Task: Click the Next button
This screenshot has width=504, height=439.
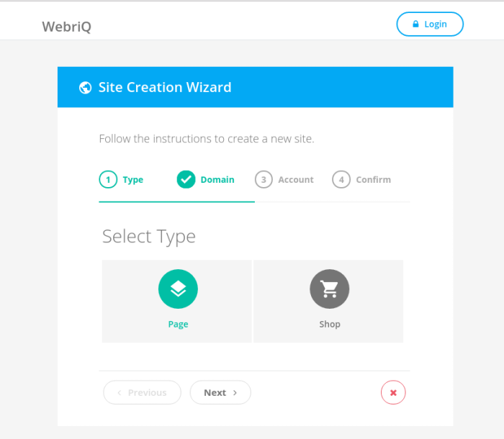Action: pos(220,392)
